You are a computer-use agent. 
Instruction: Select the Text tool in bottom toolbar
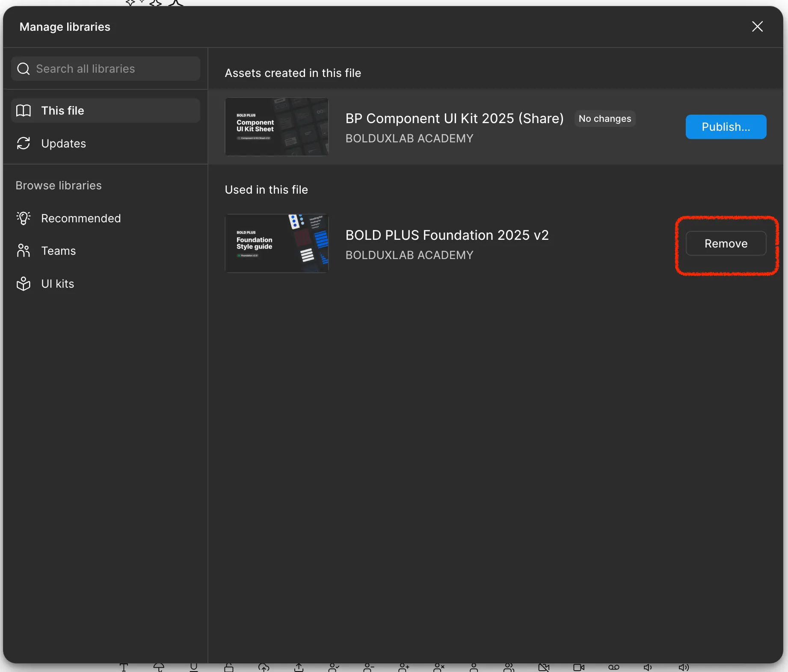[124, 667]
